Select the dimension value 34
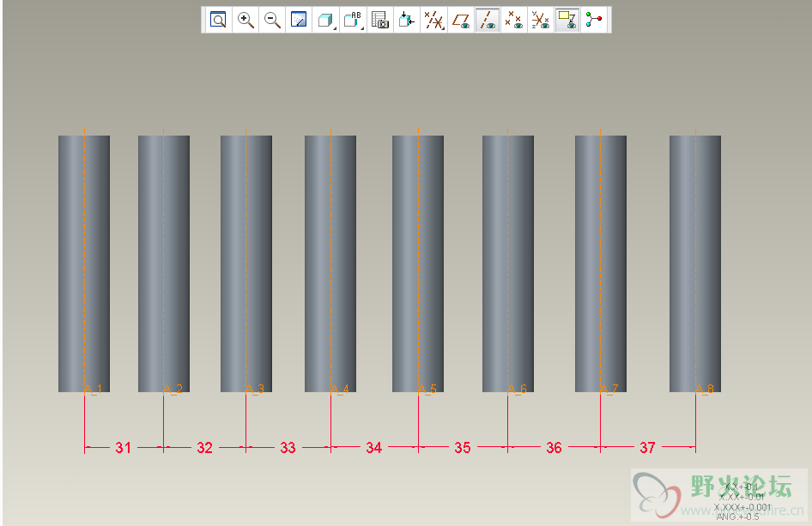Viewport: 812px width, 526px height. click(x=374, y=447)
